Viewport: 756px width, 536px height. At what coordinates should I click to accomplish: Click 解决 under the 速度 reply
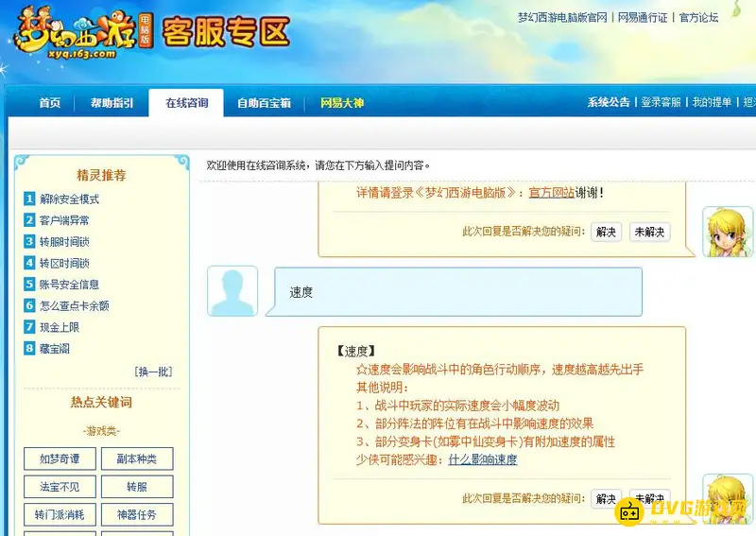click(x=606, y=498)
